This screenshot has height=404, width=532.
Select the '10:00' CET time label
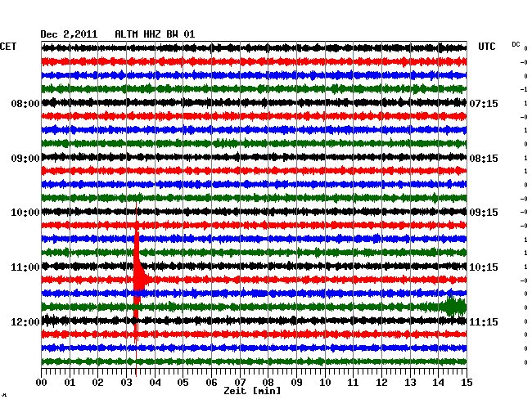point(25,213)
